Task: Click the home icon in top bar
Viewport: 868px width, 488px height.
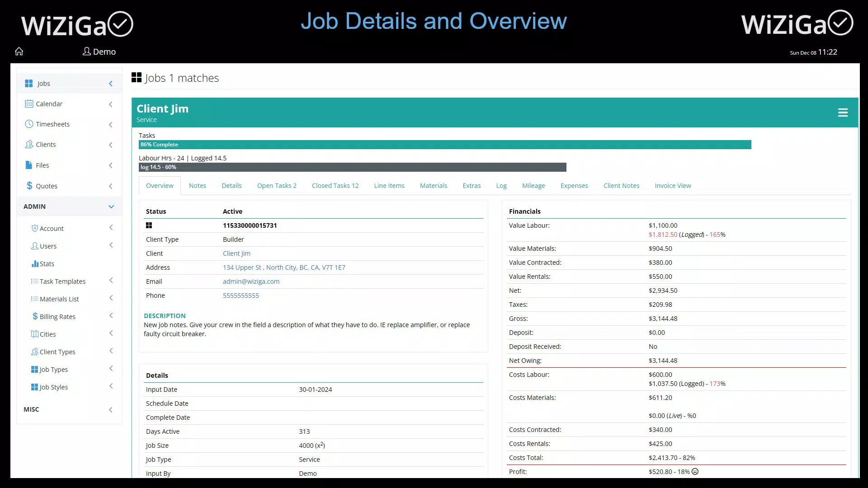Action: 19,52
